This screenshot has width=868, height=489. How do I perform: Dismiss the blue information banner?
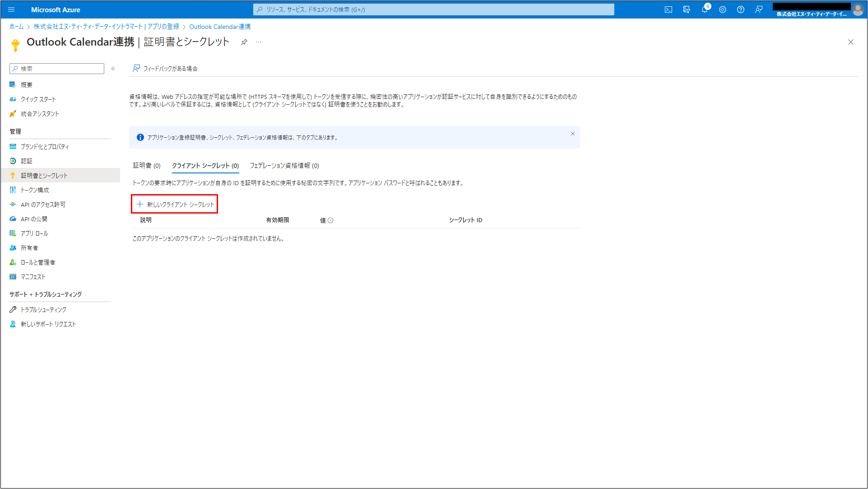(x=573, y=134)
